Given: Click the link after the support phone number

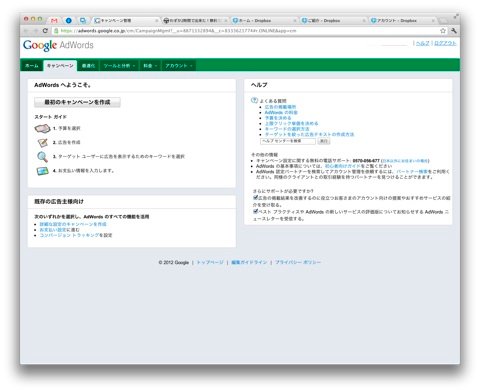Looking at the screenshot, I should (x=405, y=161).
